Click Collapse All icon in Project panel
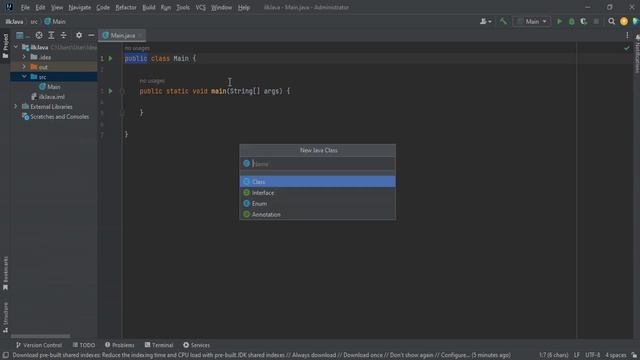640x360 pixels. 64,36
